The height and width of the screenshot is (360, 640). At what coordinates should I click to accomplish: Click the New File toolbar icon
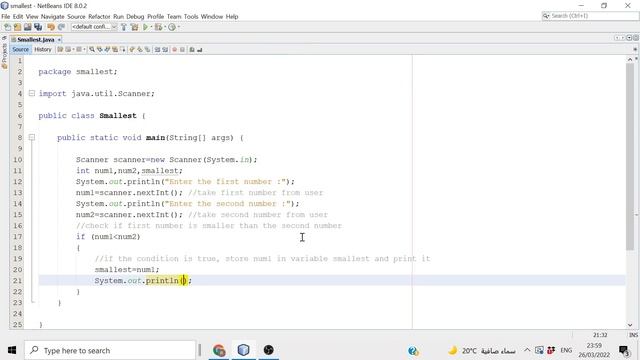[7, 27]
